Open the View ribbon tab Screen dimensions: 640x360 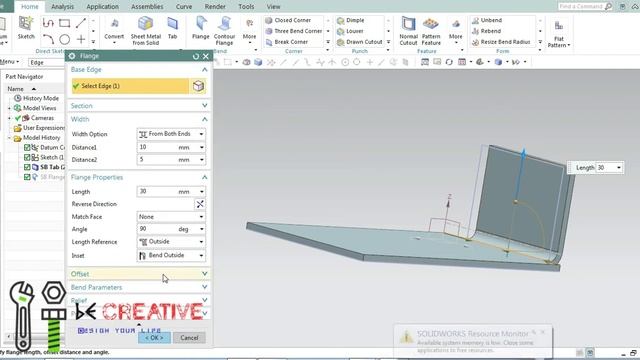click(273, 7)
